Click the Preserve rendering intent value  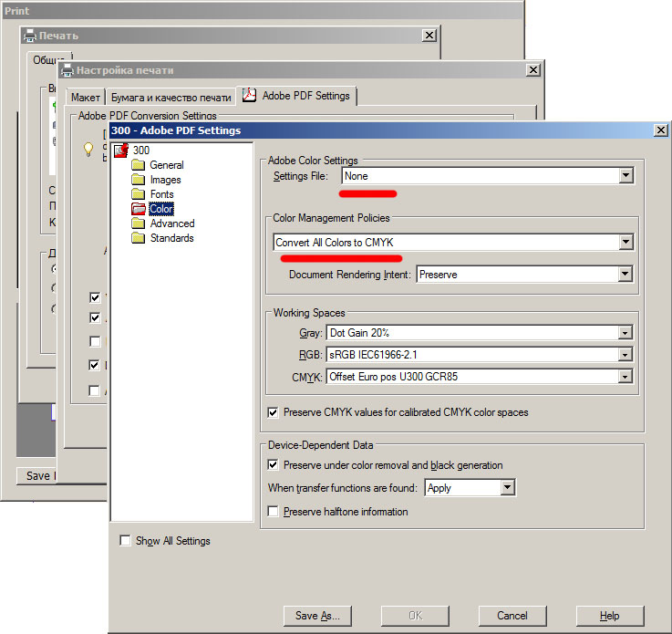pos(438,275)
